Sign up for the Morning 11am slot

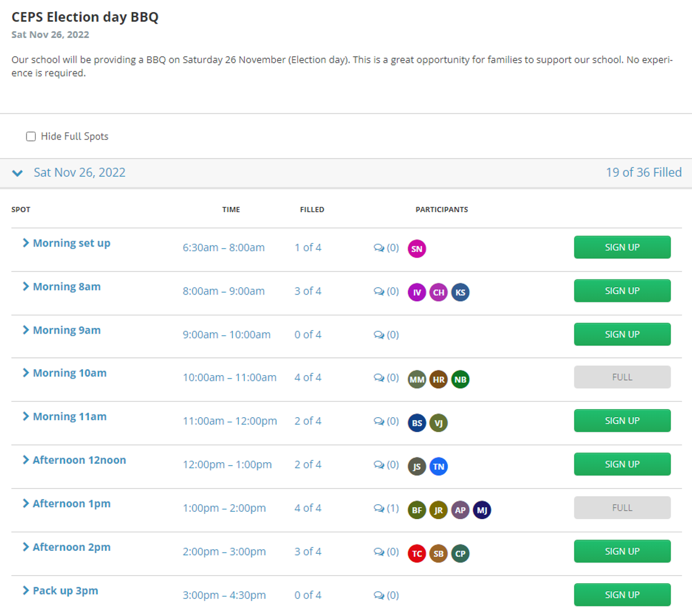click(x=622, y=421)
